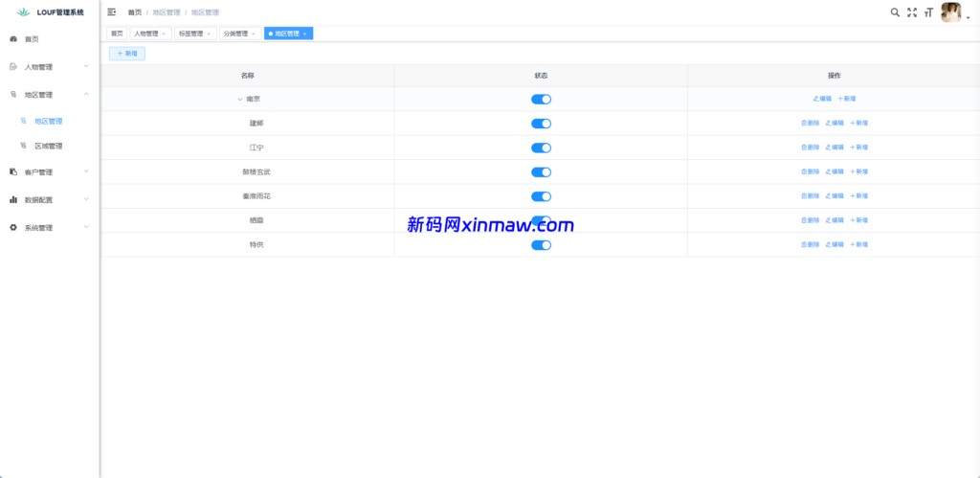Edit the 江宁 row

click(835, 148)
